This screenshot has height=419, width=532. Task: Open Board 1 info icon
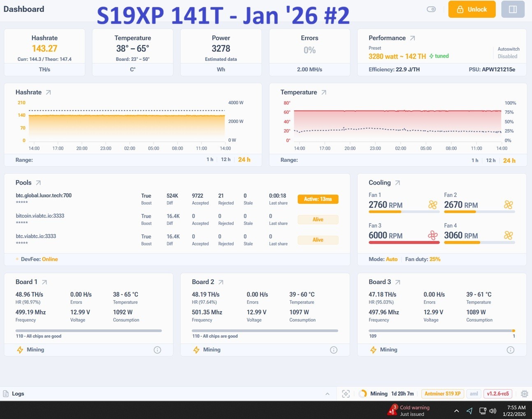[x=157, y=350]
